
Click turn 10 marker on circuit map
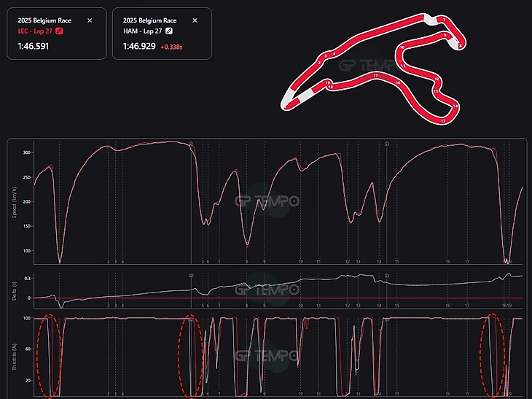point(402,47)
